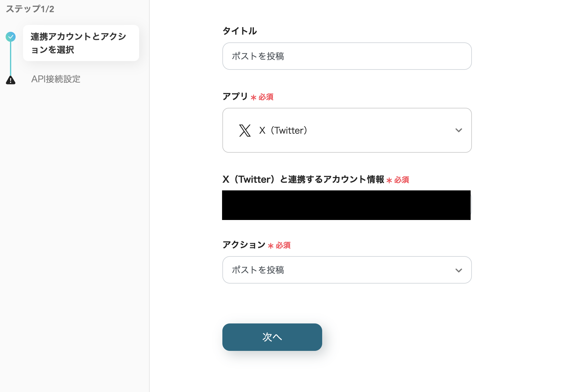Click the teal checkmark step icon

pos(11,37)
